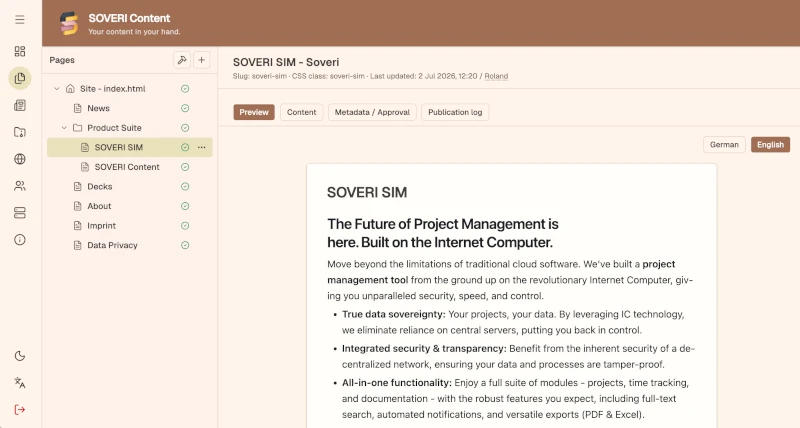Click status check icon for Product Suite
This screenshot has width=800, height=428.
[185, 128]
